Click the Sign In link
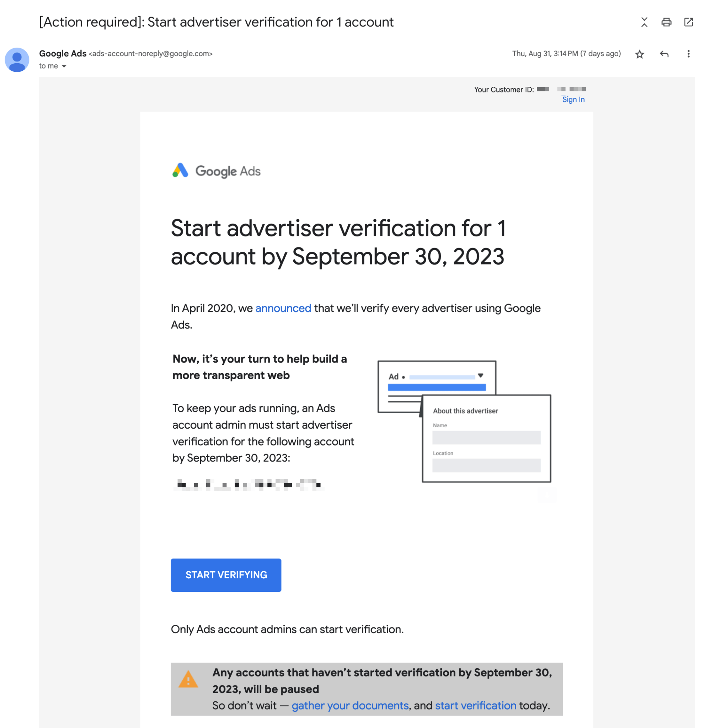The height and width of the screenshot is (728, 705). (x=573, y=100)
